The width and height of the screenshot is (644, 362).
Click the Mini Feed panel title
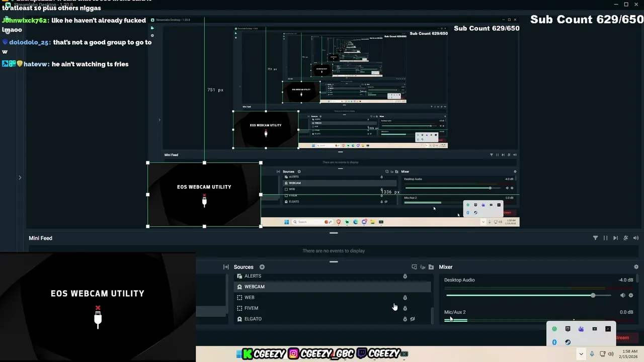(40, 238)
